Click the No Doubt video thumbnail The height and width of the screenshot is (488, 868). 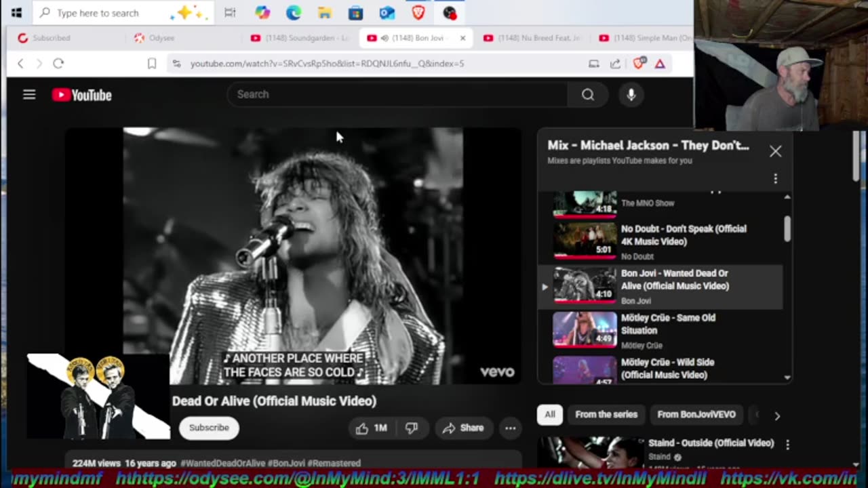(585, 241)
